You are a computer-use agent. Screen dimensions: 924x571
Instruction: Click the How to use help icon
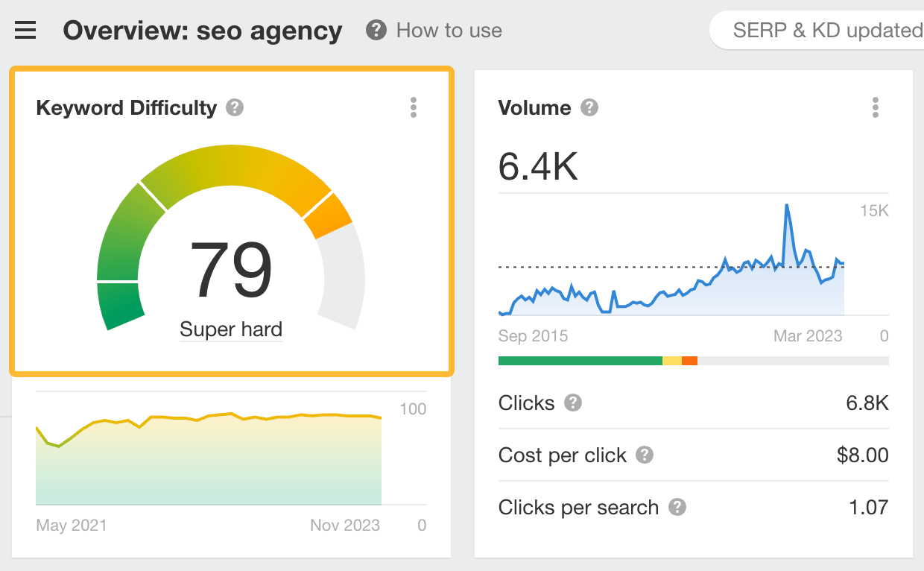pos(376,31)
